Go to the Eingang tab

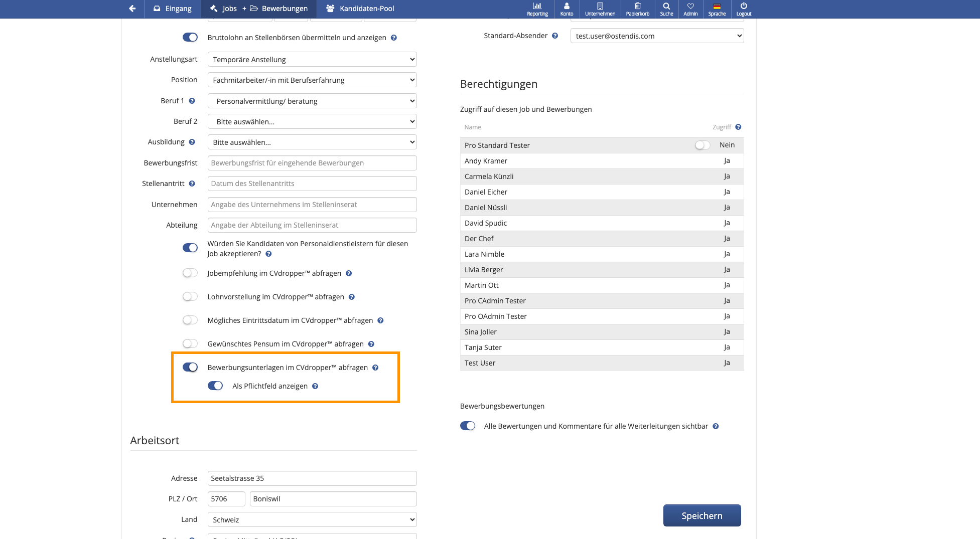(173, 9)
